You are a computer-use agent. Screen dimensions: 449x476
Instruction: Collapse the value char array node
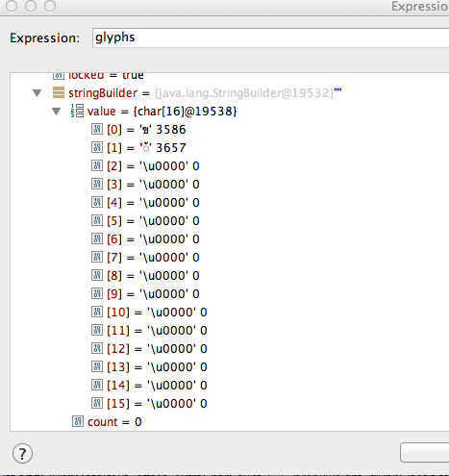pos(57,112)
